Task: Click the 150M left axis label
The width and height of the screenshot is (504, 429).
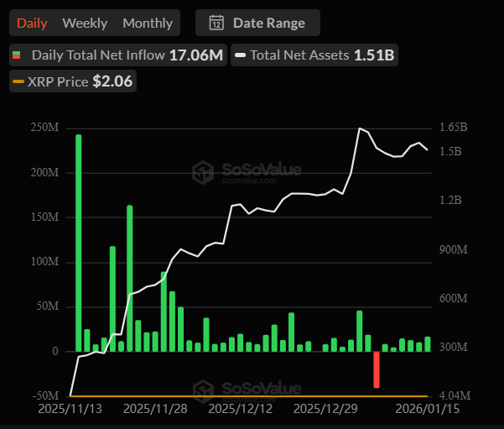Action: point(45,217)
